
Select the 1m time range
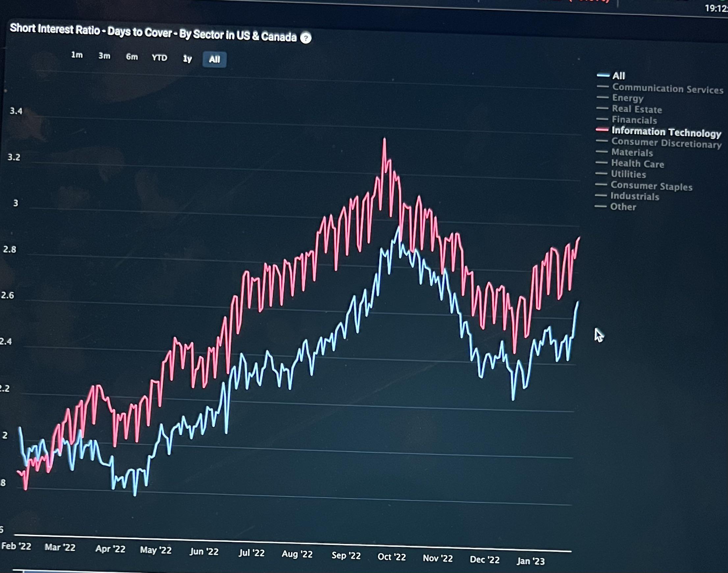point(77,55)
